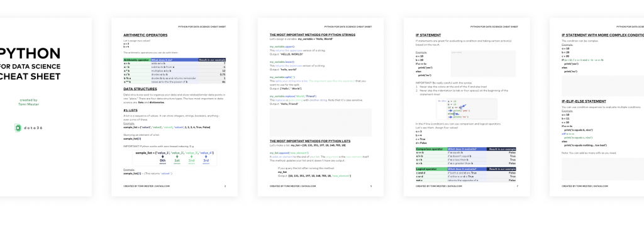Viewport: 644px width, 227px height.
Task: Click the comparison operator table header
Action: click(x=466, y=149)
